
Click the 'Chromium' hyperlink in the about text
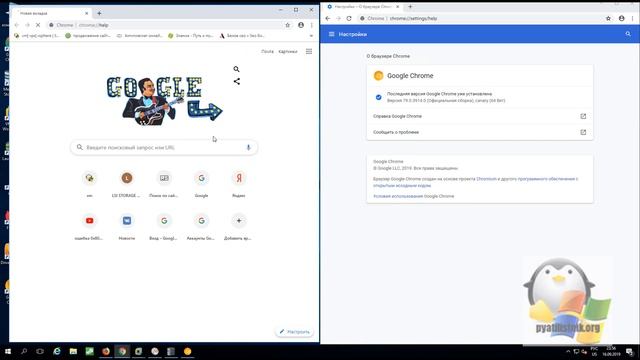(x=487, y=179)
